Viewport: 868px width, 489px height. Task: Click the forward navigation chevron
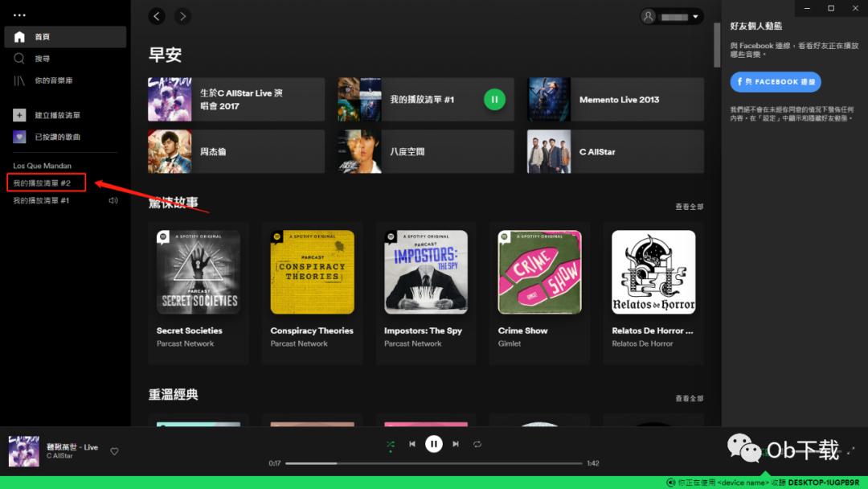(182, 15)
